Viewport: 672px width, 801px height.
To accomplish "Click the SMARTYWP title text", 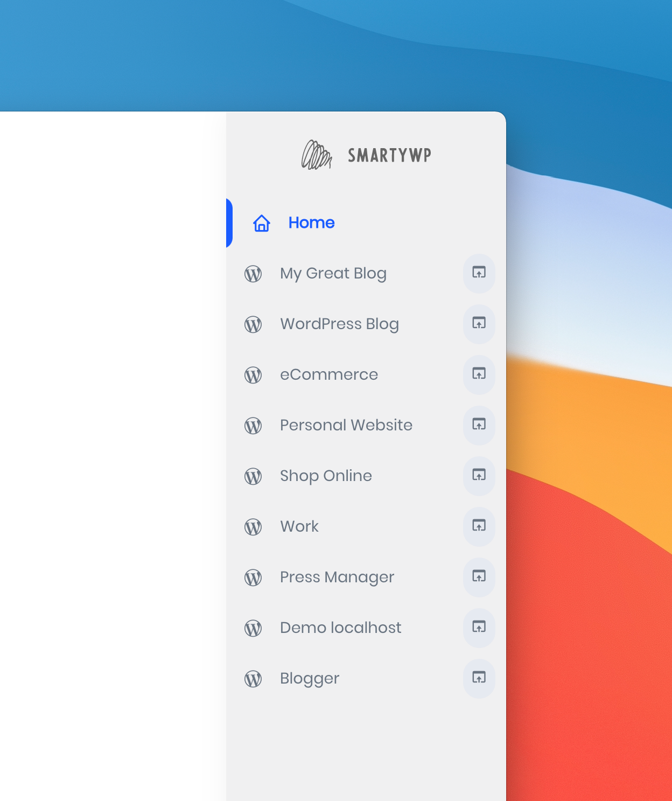I will (389, 155).
